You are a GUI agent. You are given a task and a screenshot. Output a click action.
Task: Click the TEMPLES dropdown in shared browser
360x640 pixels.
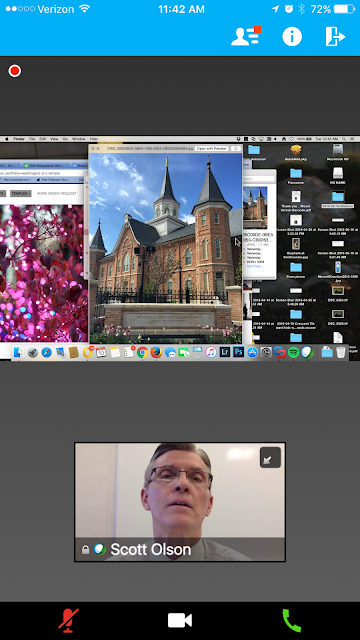[x=21, y=193]
